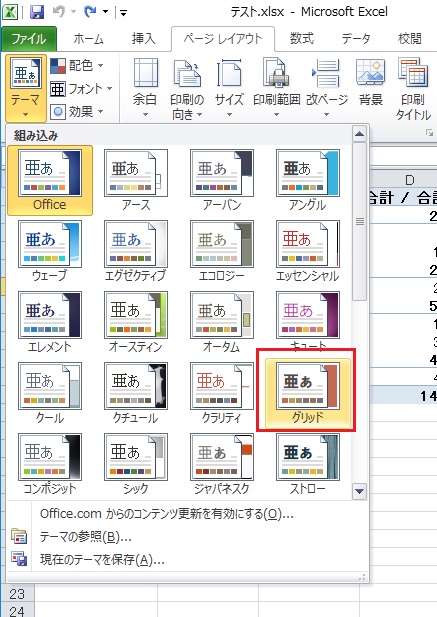Image resolution: width=437 pixels, height=617 pixels.
Task: Switch to the 数式 tab
Action: point(302,39)
